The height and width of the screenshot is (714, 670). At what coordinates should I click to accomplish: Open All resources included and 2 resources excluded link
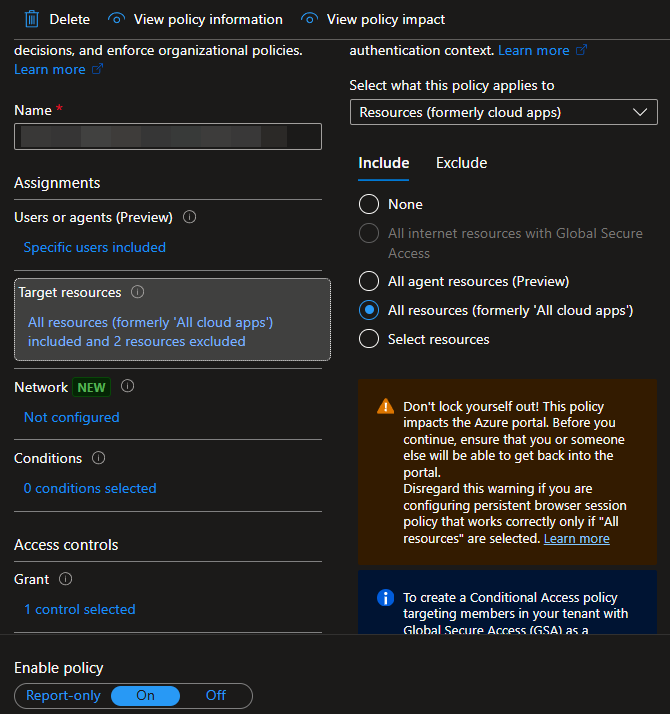point(150,332)
